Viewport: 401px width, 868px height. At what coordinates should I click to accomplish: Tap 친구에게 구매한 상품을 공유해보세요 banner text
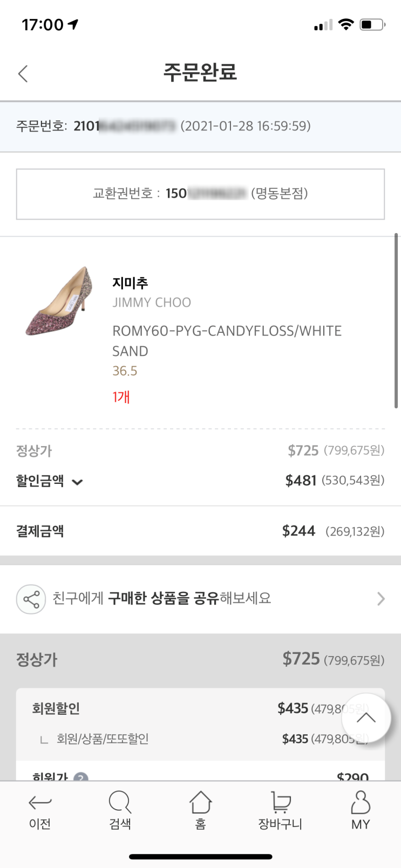pos(162,598)
